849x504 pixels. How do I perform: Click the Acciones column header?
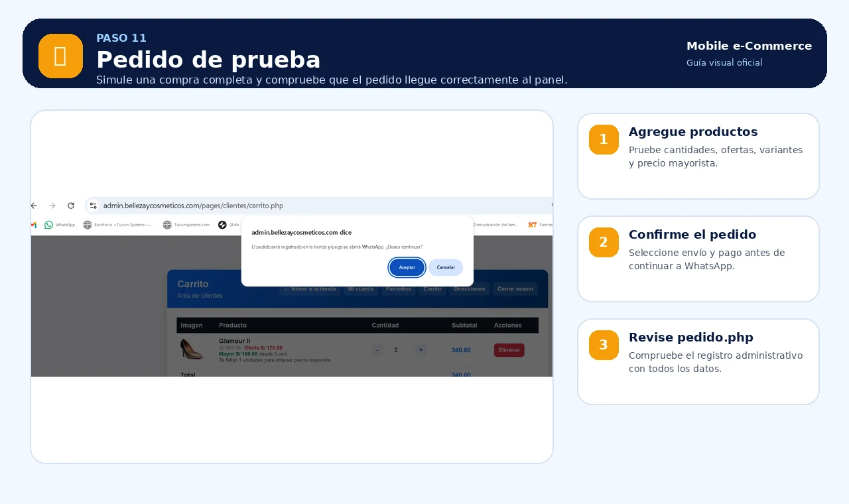tap(508, 326)
